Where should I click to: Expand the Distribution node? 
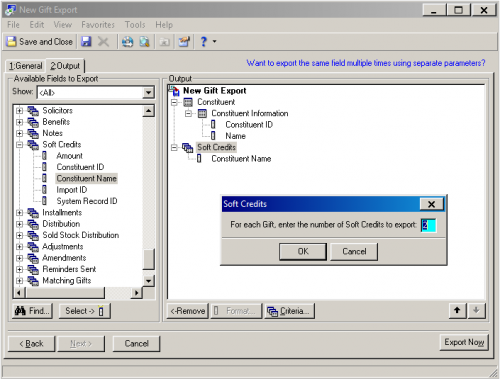click(19, 224)
